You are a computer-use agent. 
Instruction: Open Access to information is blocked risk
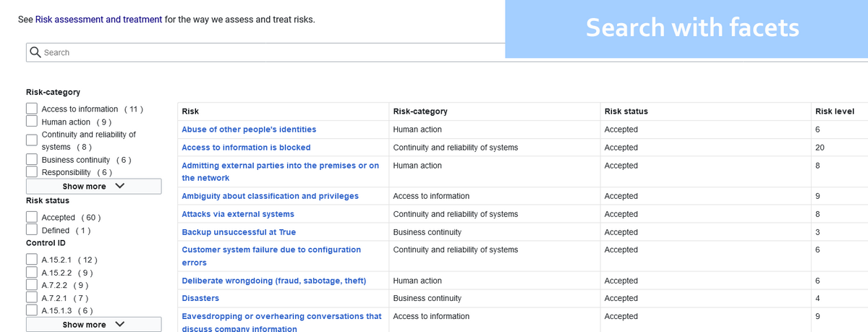coord(246,148)
